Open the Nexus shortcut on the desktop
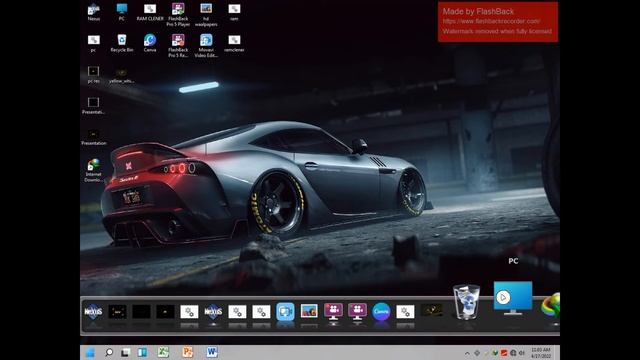The height and width of the screenshot is (360, 640). coord(93,12)
